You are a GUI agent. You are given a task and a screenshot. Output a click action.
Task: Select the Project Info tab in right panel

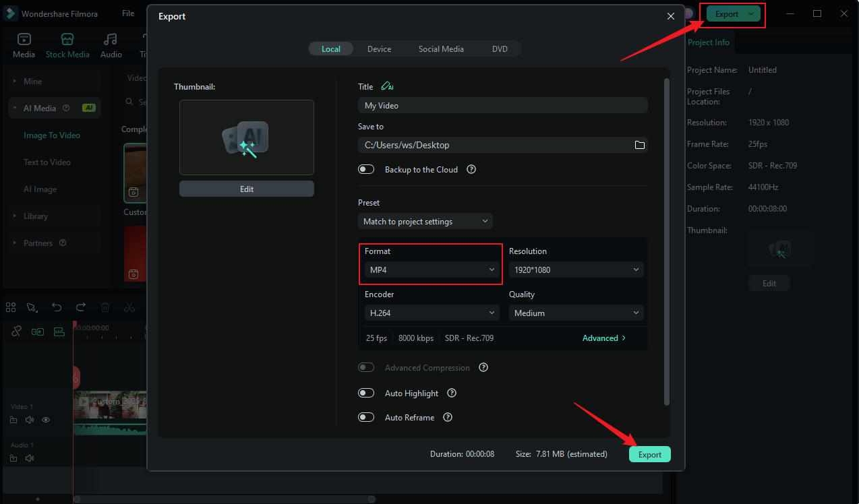pyautogui.click(x=708, y=42)
